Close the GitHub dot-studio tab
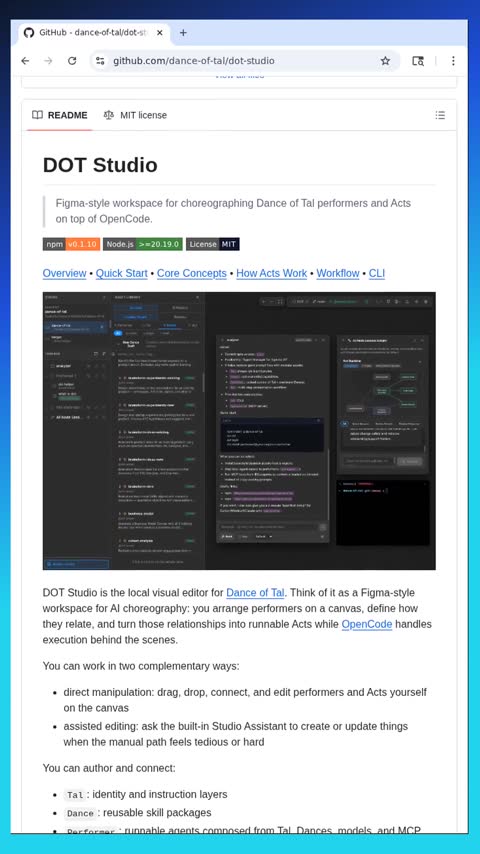Image resolution: width=480 pixels, height=854 pixels. (160, 33)
